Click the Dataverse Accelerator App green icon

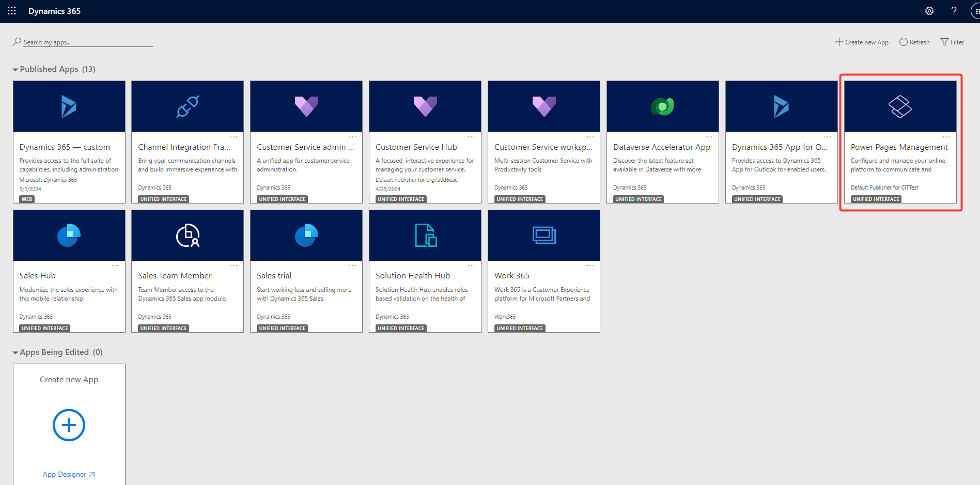click(x=663, y=106)
